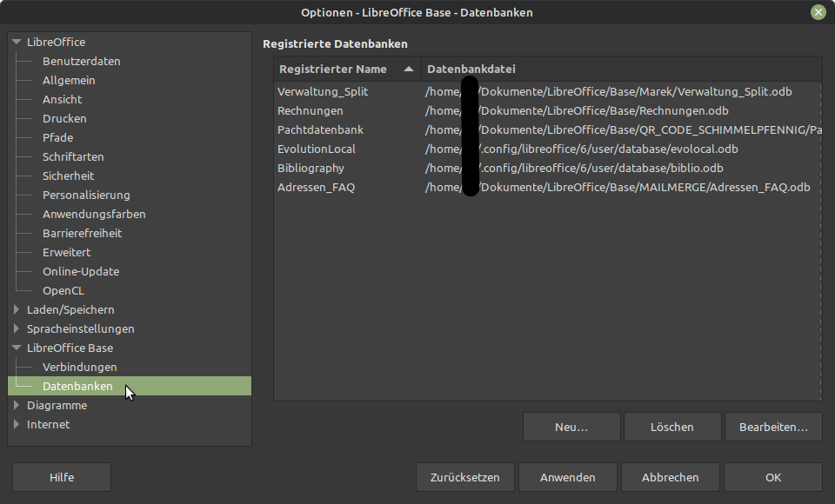Expand the Internet node
835x504 pixels.
pyautogui.click(x=17, y=424)
